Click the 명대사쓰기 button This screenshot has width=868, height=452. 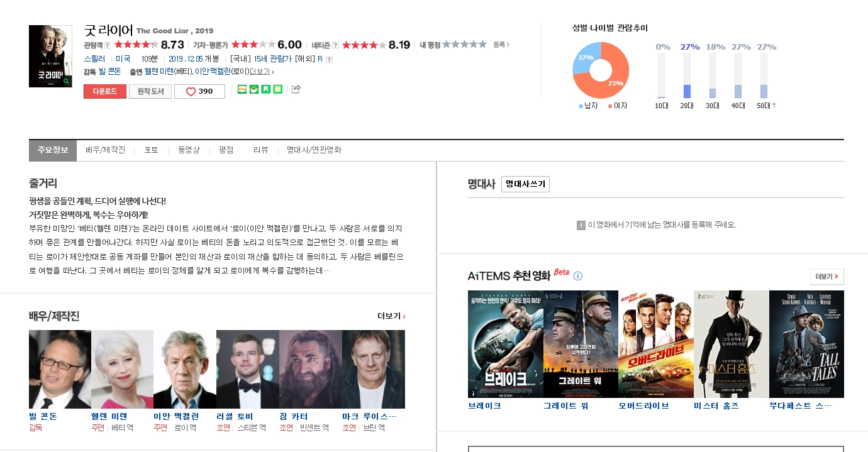tap(525, 184)
